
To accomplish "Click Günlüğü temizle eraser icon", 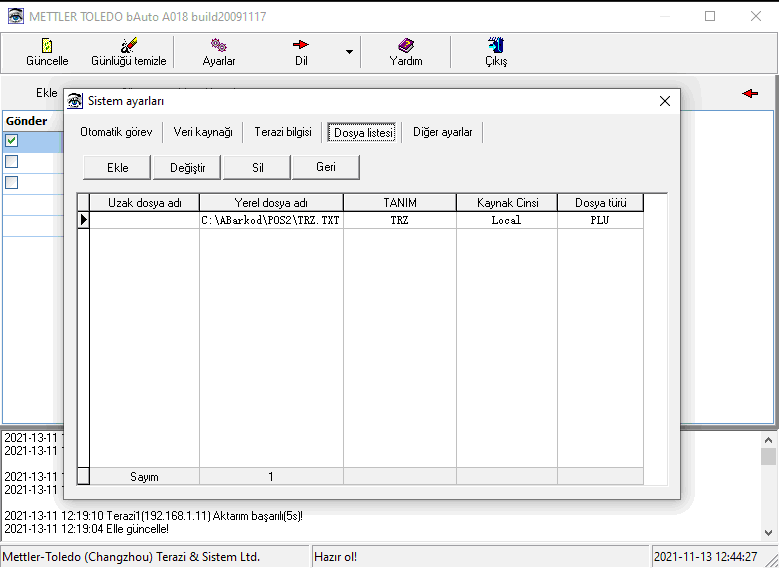I will [129, 45].
